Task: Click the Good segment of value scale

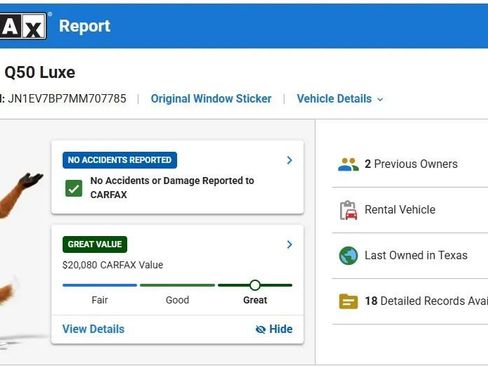Action: pos(177,285)
